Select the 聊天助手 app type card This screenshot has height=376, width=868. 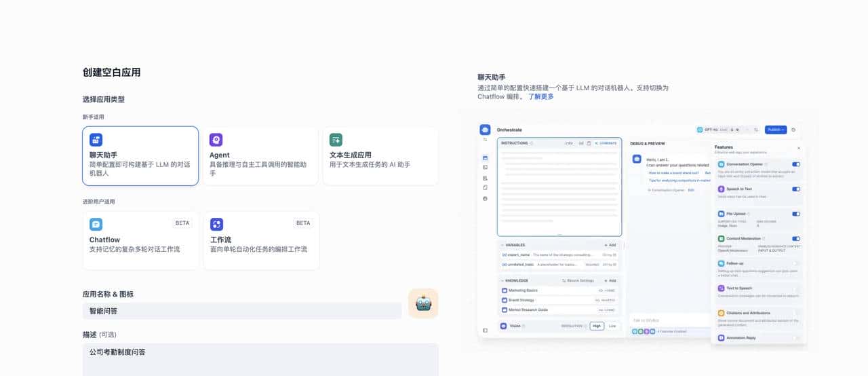[x=140, y=155]
